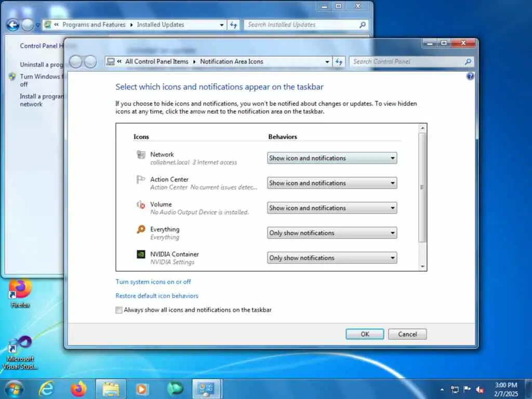Image resolution: width=532 pixels, height=399 pixels.
Task: Click the muted volume tray icon
Action: 480,390
